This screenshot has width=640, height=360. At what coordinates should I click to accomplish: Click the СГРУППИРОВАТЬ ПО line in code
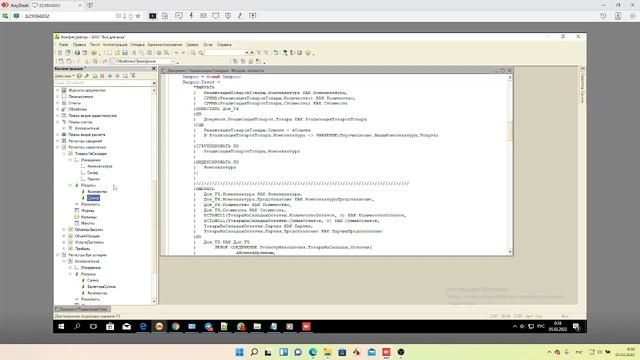[x=217, y=146]
